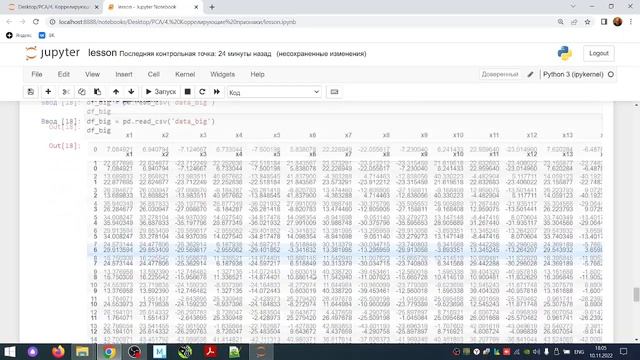Click the notebook vertical scrollbar thumb
This screenshot has height=360, width=640.
tap(636, 294)
